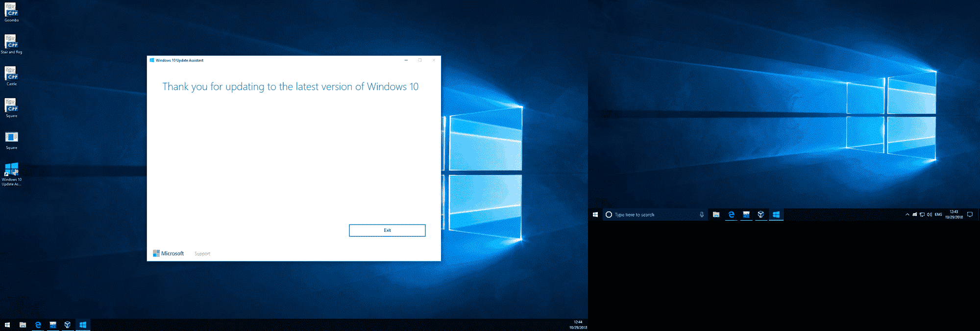Click the ENG input language indicator

(938, 214)
